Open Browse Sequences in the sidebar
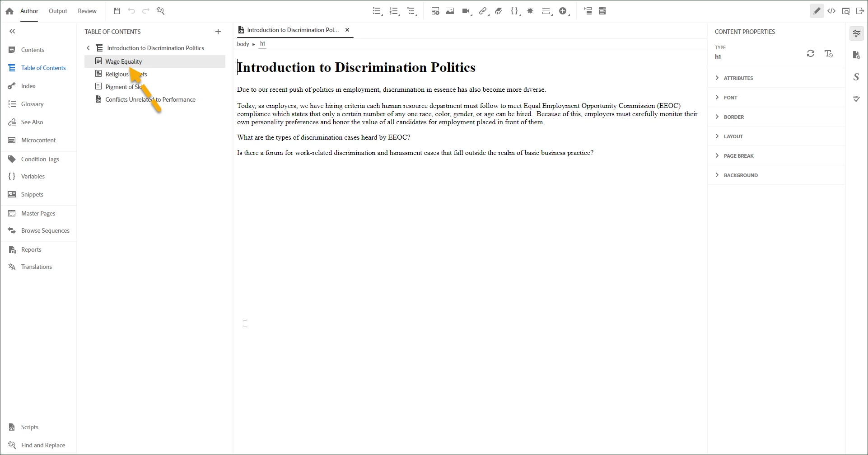This screenshot has width=868, height=455. [45, 230]
